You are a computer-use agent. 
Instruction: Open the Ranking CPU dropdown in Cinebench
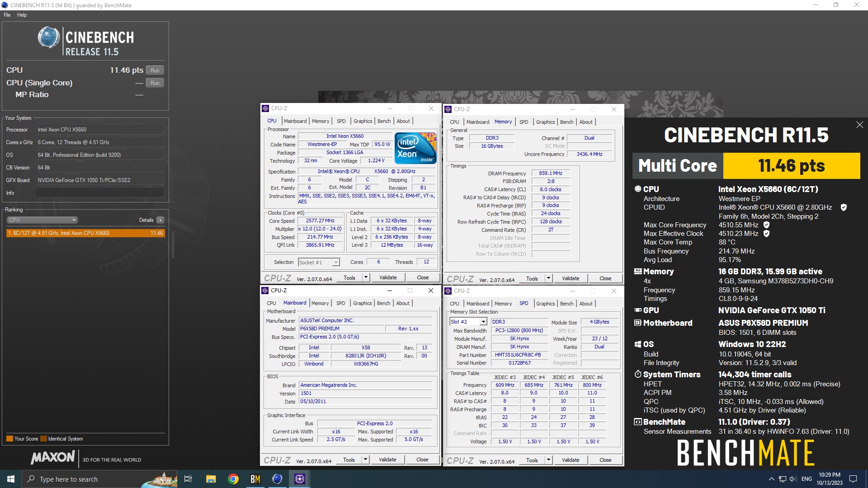click(42, 220)
